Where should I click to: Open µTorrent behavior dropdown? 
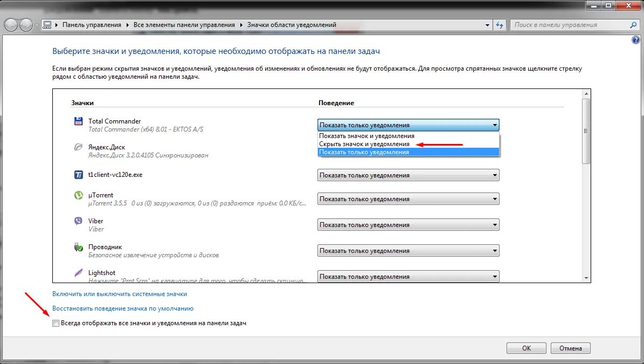tap(408, 199)
